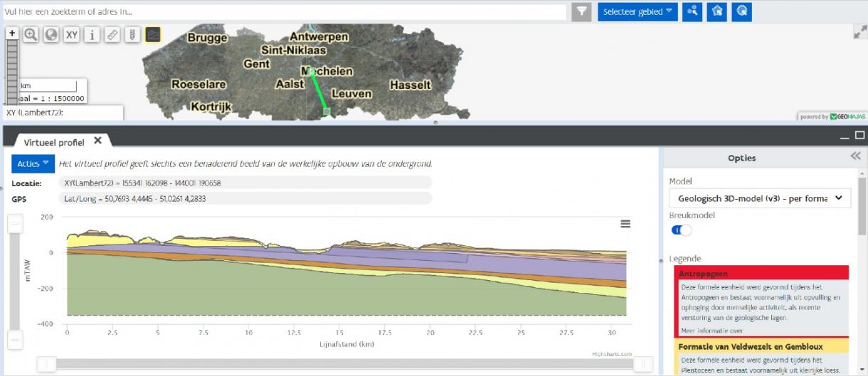This screenshot has height=376, width=868.
Task: Open the Acties dropdown menu
Action: point(33,163)
